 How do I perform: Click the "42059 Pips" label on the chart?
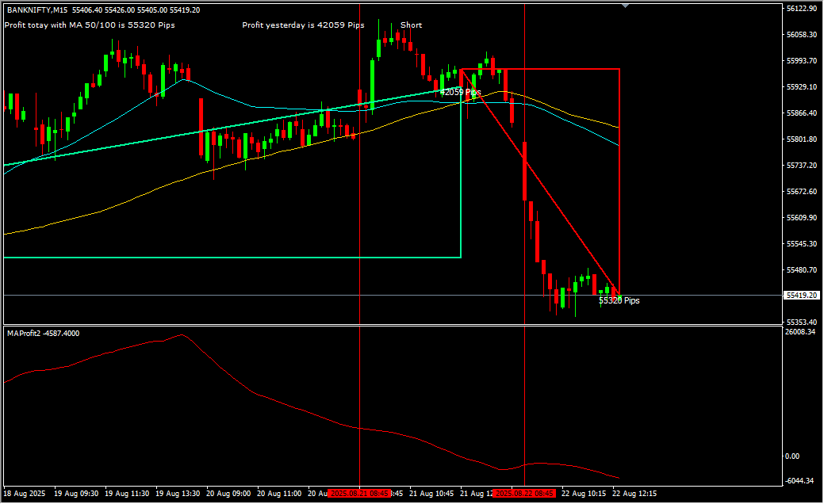[461, 93]
